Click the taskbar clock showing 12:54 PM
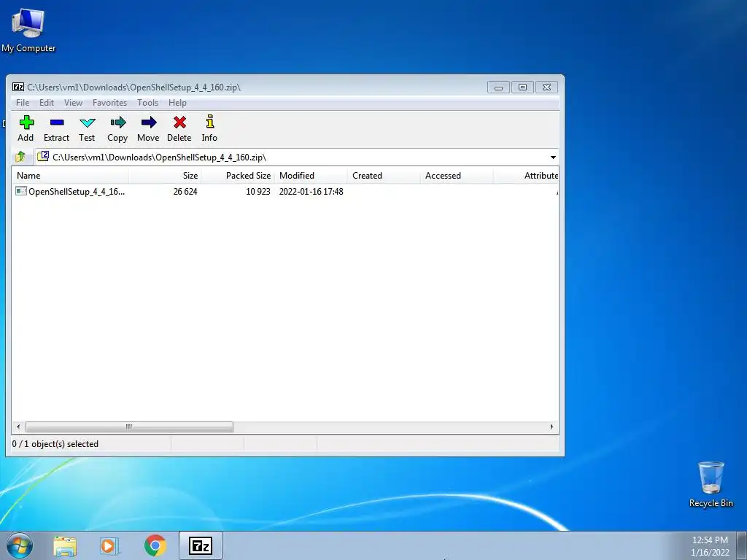 pyautogui.click(x=710, y=540)
